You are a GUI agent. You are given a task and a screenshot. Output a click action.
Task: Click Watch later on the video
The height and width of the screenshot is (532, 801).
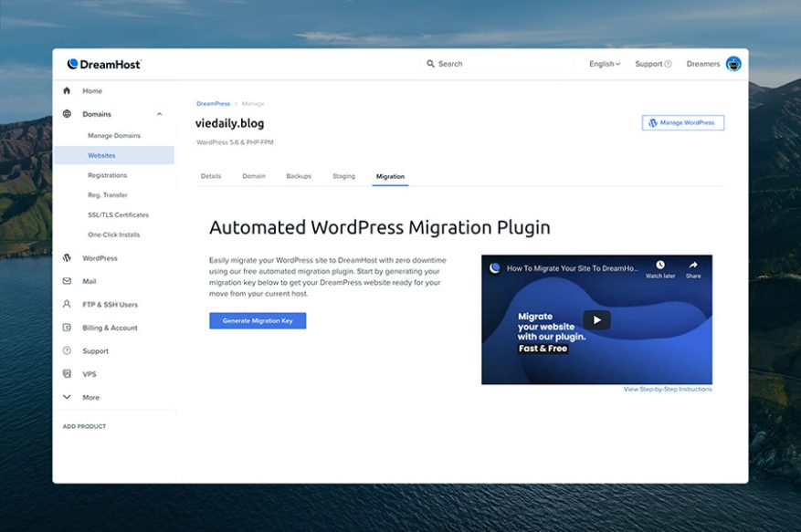(660, 266)
